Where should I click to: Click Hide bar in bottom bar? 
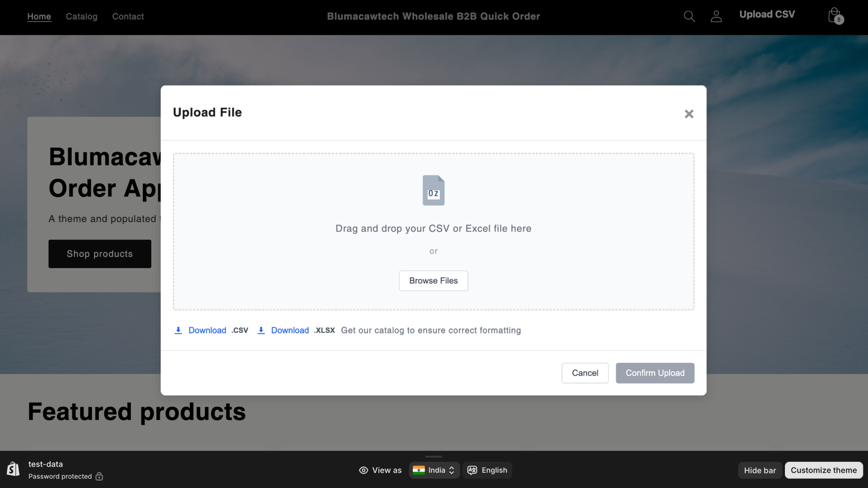pyautogui.click(x=760, y=470)
